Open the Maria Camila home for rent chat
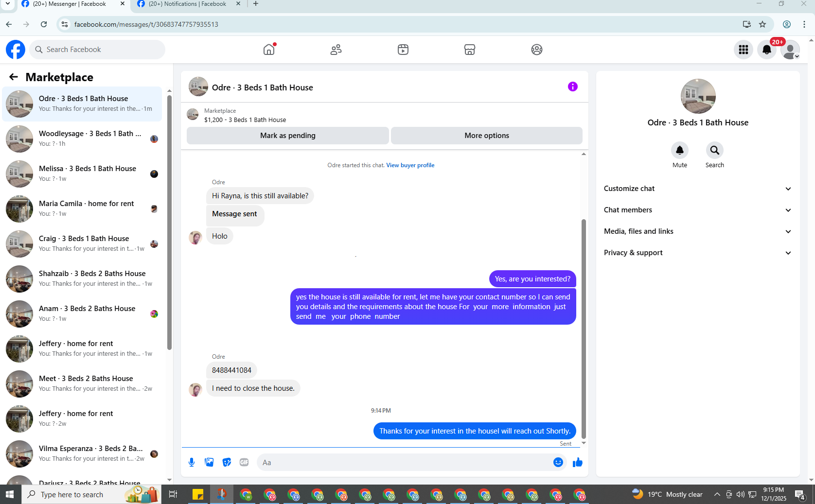The height and width of the screenshot is (504, 815). coord(82,209)
